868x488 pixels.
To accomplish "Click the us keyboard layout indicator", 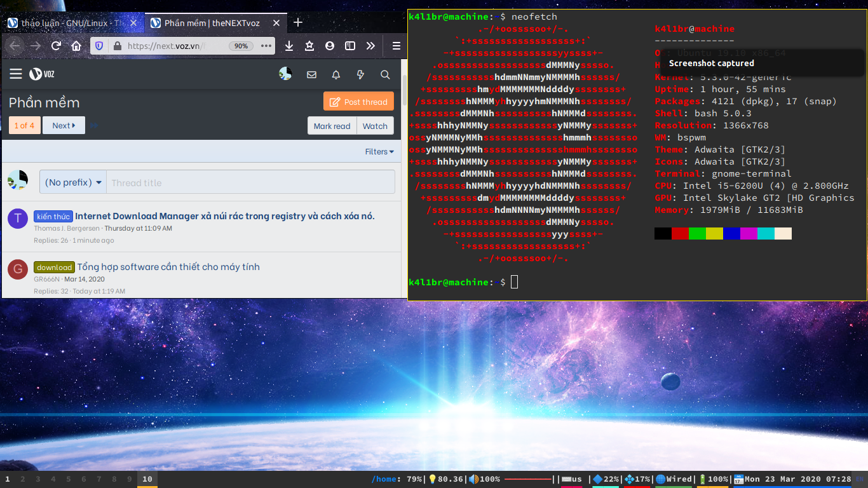I will pyautogui.click(x=571, y=479).
